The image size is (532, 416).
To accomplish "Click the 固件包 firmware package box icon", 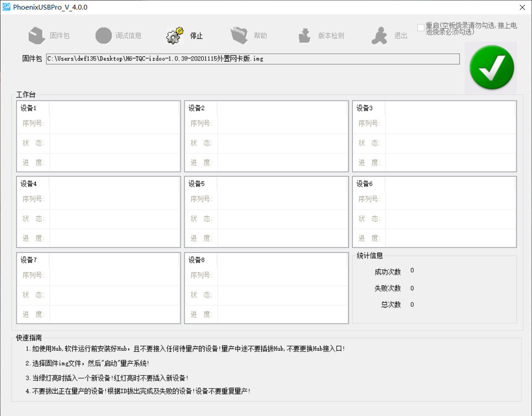I will click(x=37, y=36).
